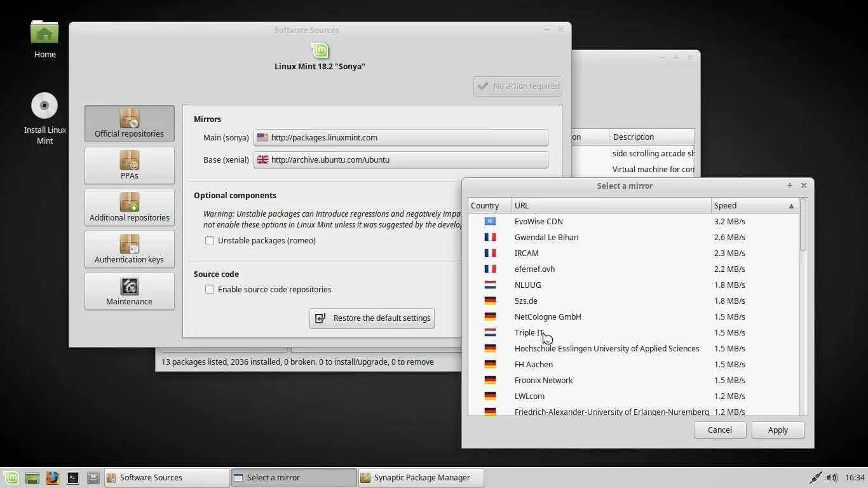Click the UK flag in Base mirror field
The image size is (868, 488).
(x=262, y=159)
